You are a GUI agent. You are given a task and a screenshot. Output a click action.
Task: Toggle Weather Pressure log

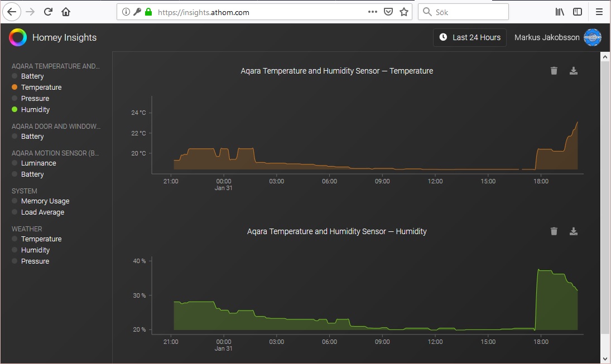35,261
